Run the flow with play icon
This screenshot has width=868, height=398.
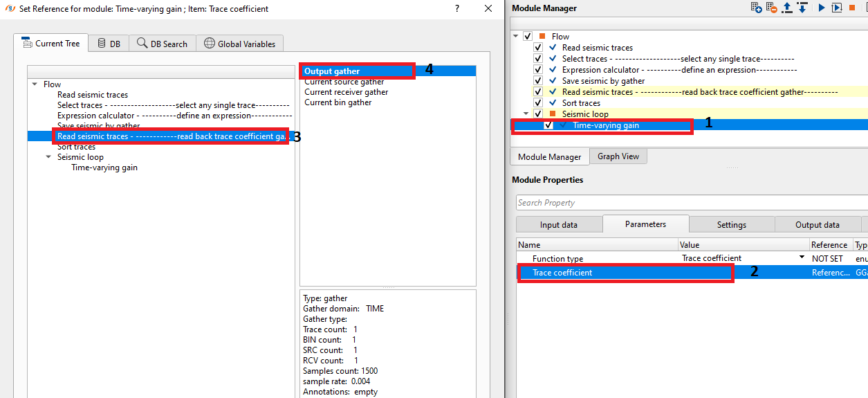[x=822, y=8]
